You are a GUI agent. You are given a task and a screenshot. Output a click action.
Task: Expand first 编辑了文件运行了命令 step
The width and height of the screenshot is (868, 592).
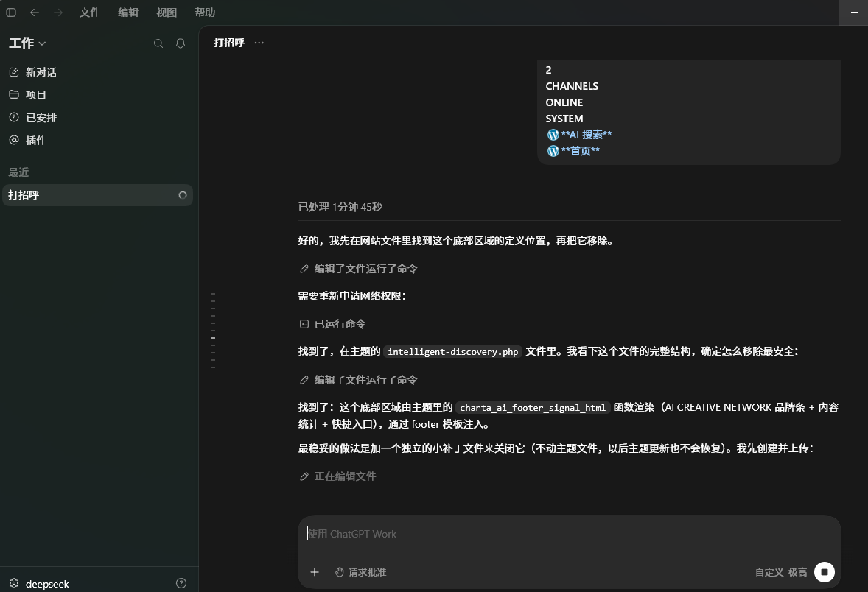pyautogui.click(x=358, y=268)
